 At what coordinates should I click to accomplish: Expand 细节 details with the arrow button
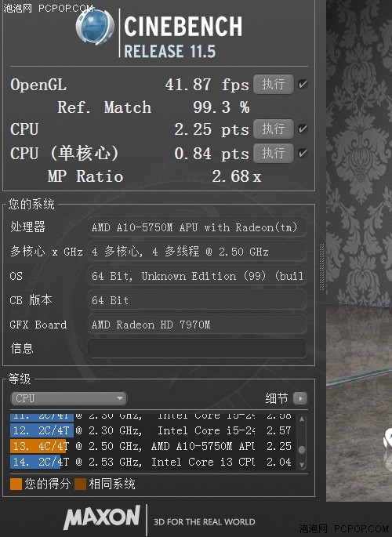coord(300,398)
